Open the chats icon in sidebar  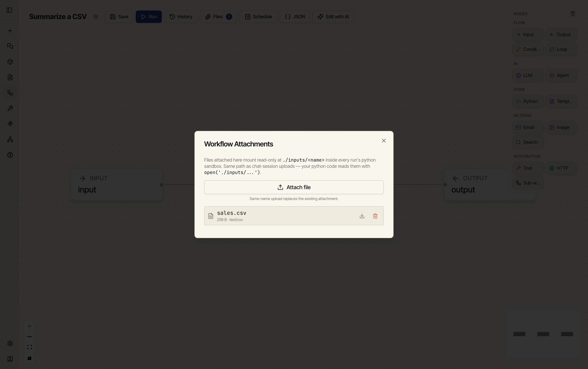click(10, 46)
